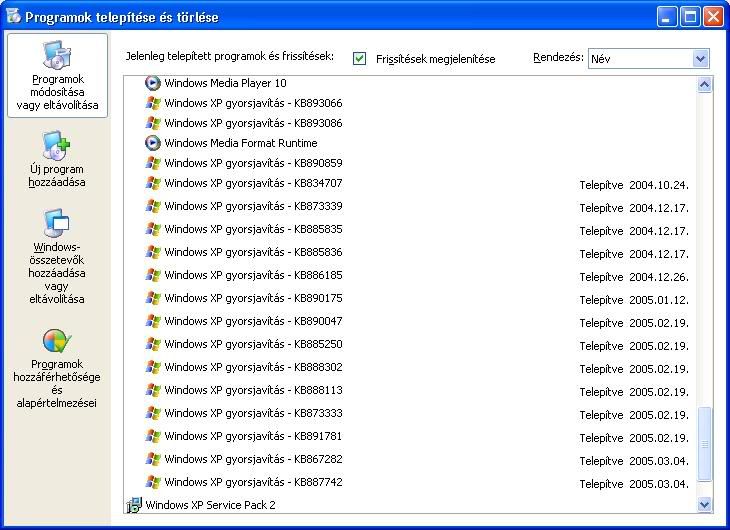Click the Windows XP Service Pack 2 icon

[x=134, y=505]
